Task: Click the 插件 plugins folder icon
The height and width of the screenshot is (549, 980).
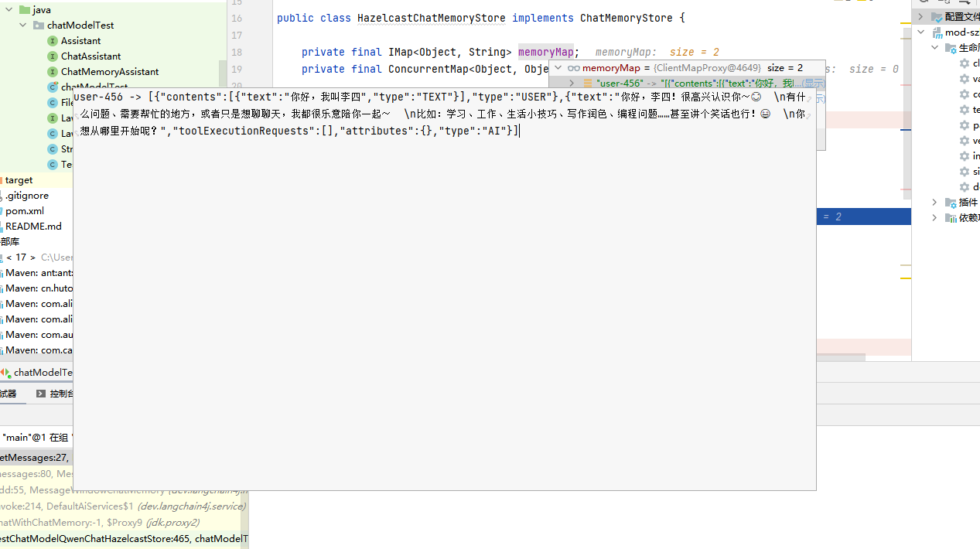Action: click(x=951, y=203)
